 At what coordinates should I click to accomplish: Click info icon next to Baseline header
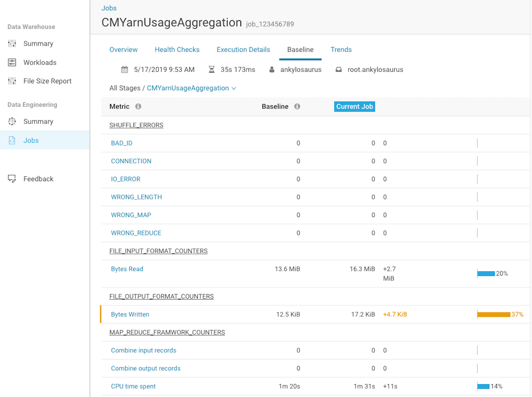click(x=297, y=106)
